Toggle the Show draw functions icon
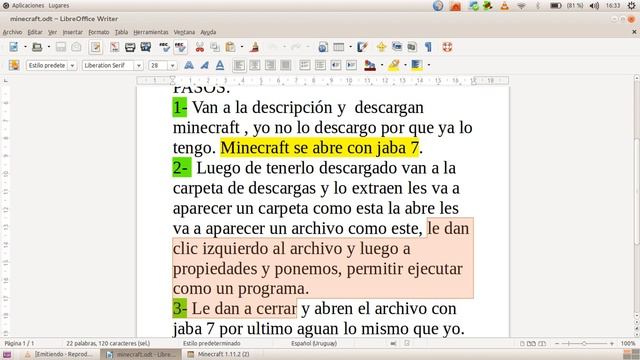The width and height of the screenshot is (640, 360). click(x=362, y=47)
